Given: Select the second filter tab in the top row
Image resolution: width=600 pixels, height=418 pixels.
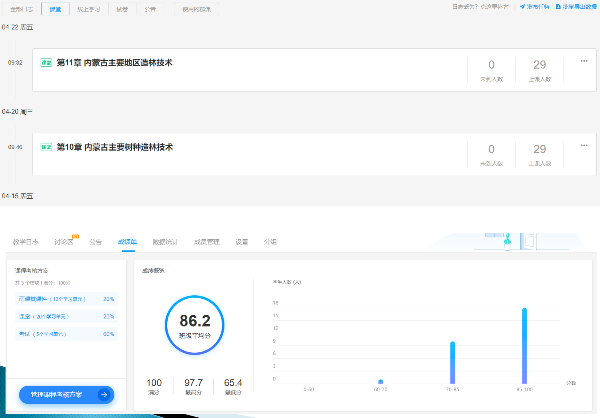Looking at the screenshot, I should click(x=54, y=7).
